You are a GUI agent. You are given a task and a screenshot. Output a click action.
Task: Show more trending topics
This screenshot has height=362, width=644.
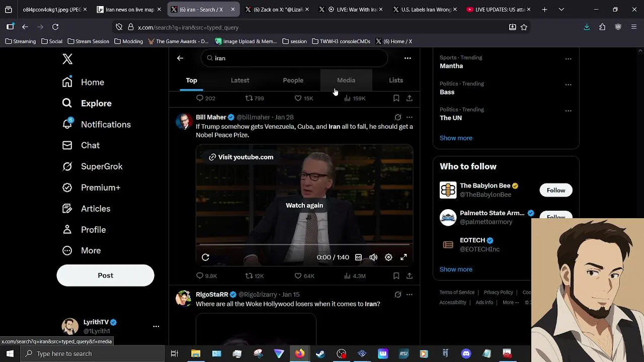click(456, 138)
